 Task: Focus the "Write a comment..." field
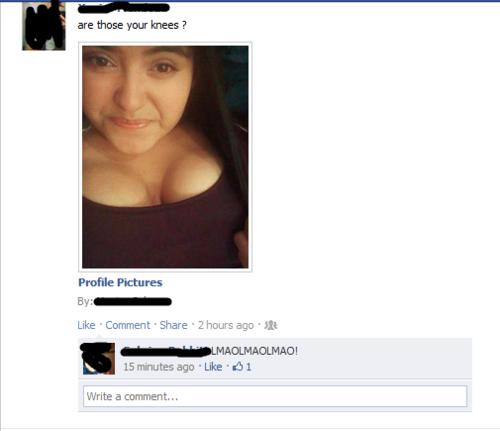275,396
